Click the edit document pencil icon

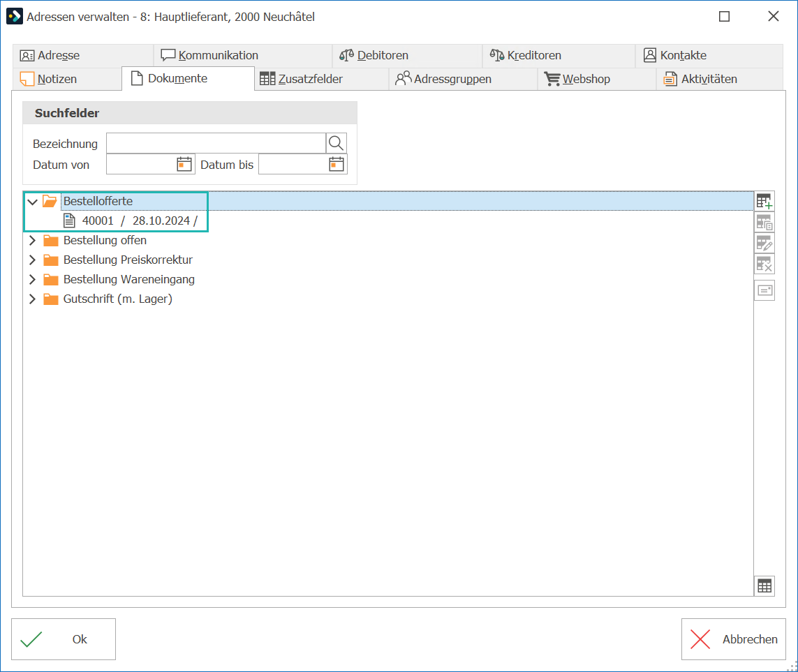pyautogui.click(x=764, y=243)
